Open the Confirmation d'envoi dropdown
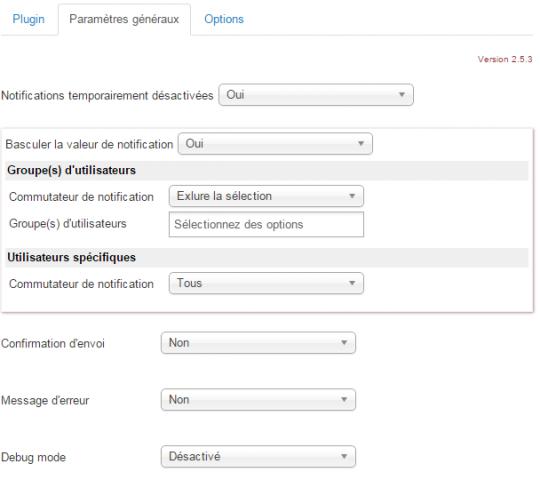 click(258, 343)
